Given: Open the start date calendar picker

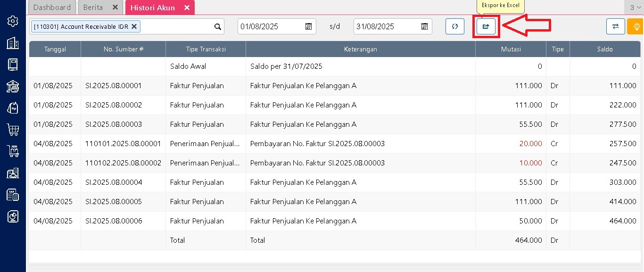Looking at the screenshot, I should pyautogui.click(x=308, y=26).
